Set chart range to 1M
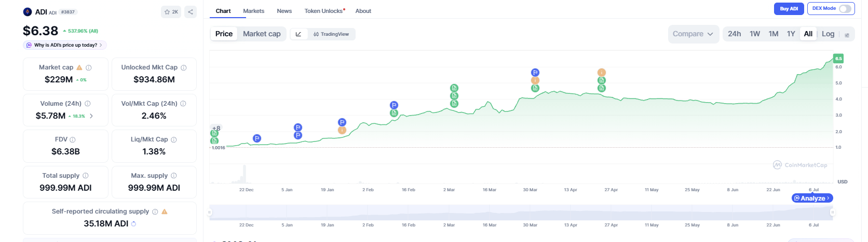This screenshot has width=868, height=242. point(774,34)
